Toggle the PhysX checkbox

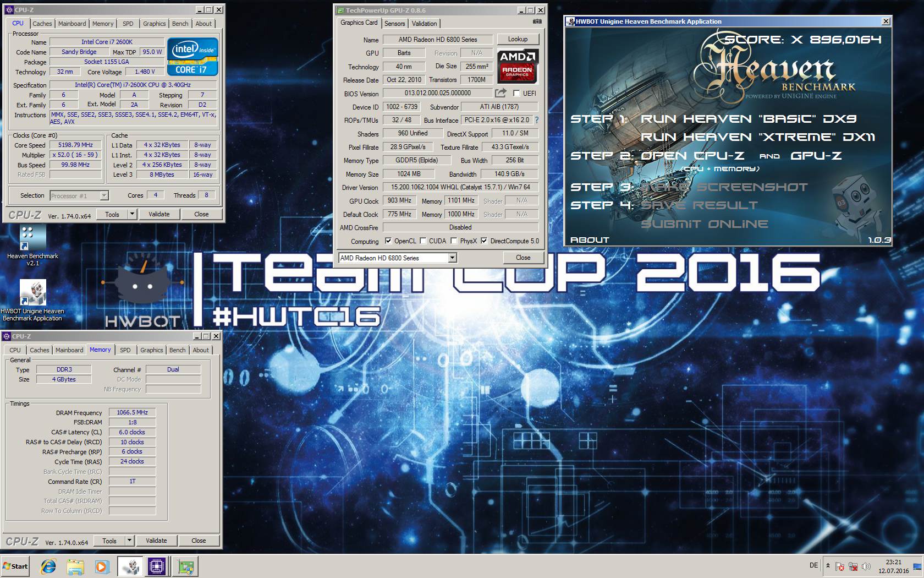tap(454, 241)
